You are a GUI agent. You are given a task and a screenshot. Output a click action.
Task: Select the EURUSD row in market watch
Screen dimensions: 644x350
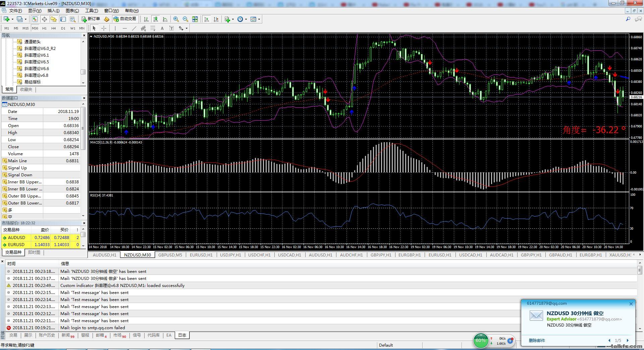(41, 244)
